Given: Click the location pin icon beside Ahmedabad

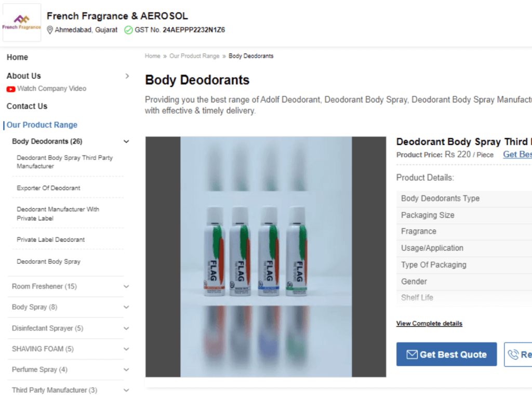Looking at the screenshot, I should (49, 30).
